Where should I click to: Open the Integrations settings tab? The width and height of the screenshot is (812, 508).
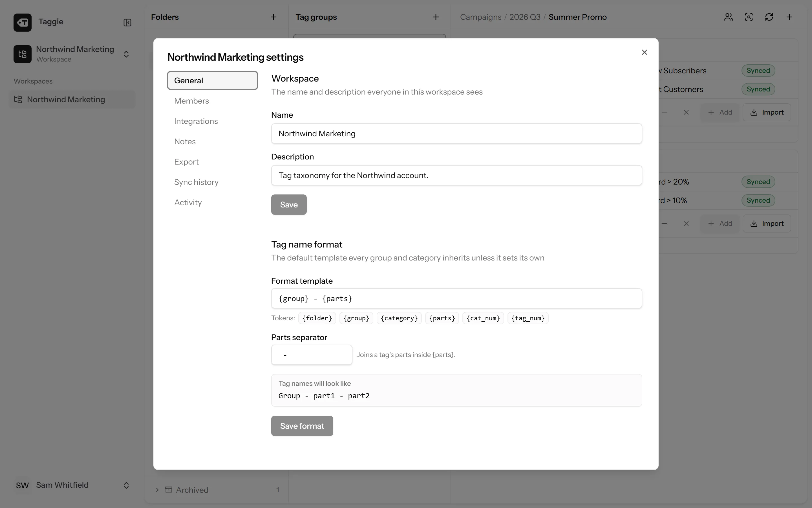[212, 121]
